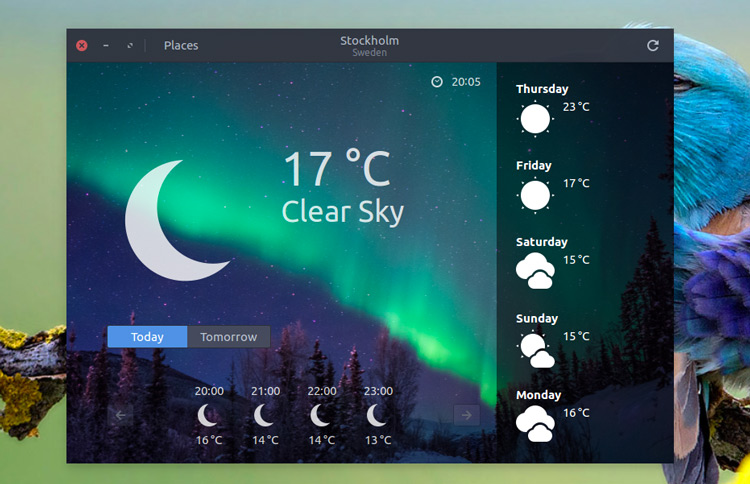Image resolution: width=750 pixels, height=484 pixels.
Task: Click Saturday's cloudy weather icon
Action: click(535, 271)
